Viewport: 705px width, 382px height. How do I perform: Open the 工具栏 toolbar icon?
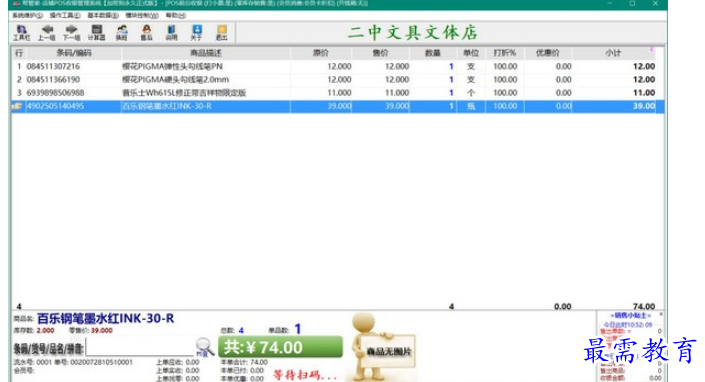click(x=21, y=32)
